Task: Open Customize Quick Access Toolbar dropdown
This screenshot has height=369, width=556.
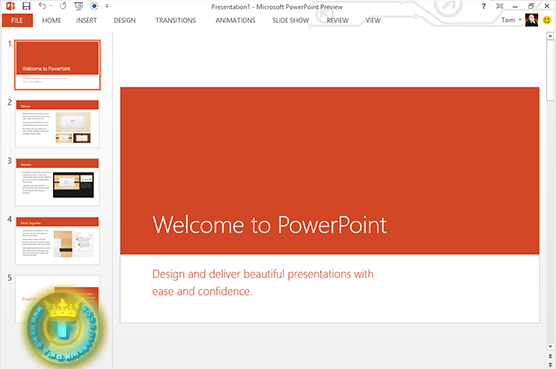Action: 107,6
